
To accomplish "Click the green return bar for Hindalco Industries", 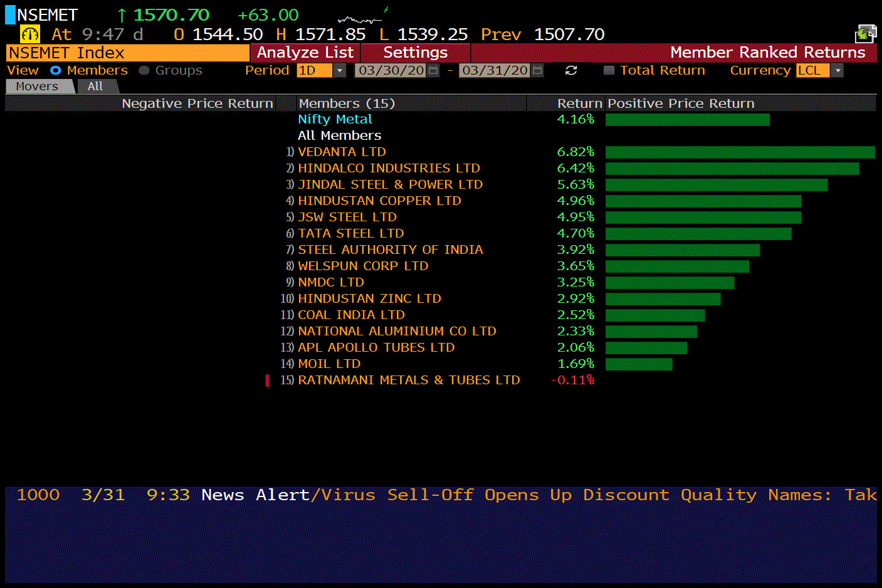I will click(732, 169).
